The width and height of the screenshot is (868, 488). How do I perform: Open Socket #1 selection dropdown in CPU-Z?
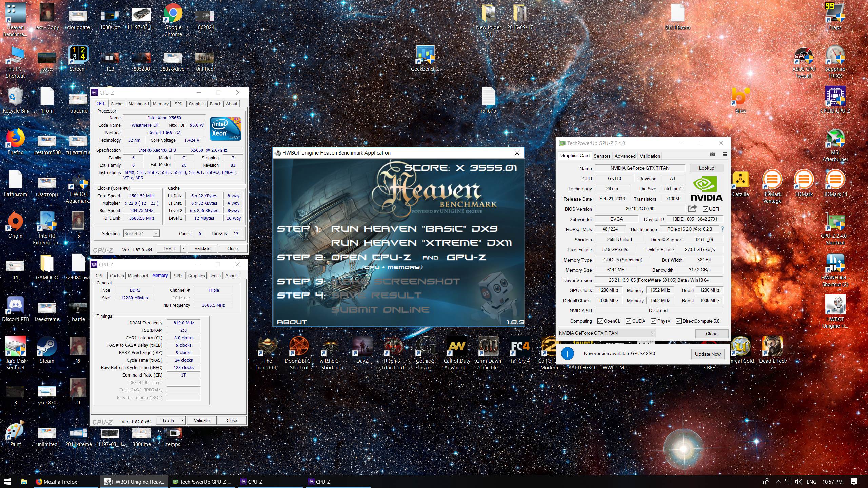pos(141,233)
